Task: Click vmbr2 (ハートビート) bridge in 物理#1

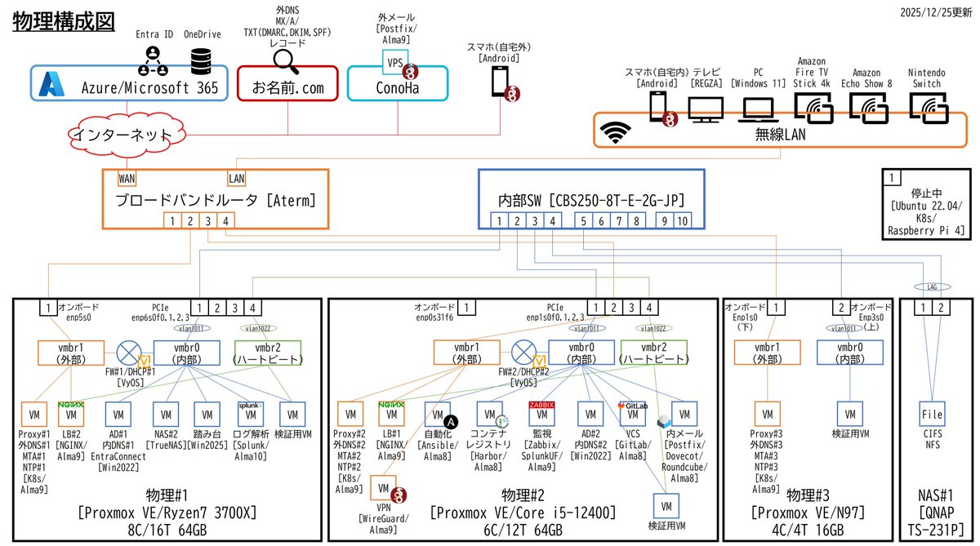Action: pyautogui.click(x=269, y=353)
